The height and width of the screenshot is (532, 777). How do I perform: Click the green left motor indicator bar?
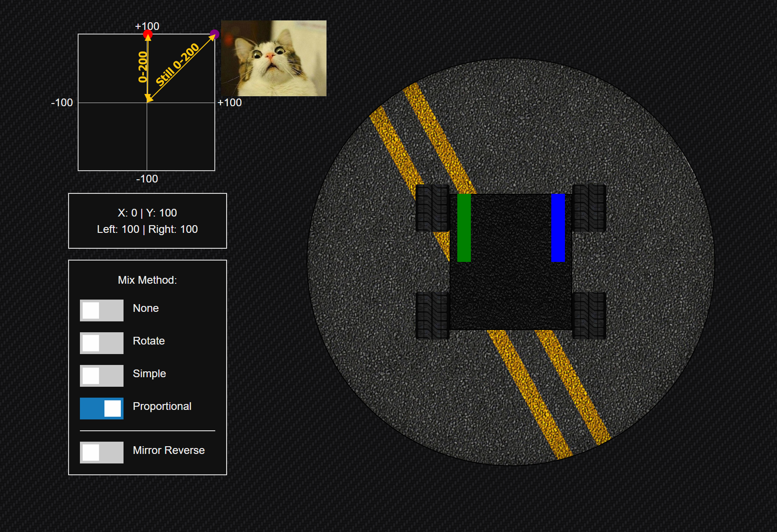(464, 228)
